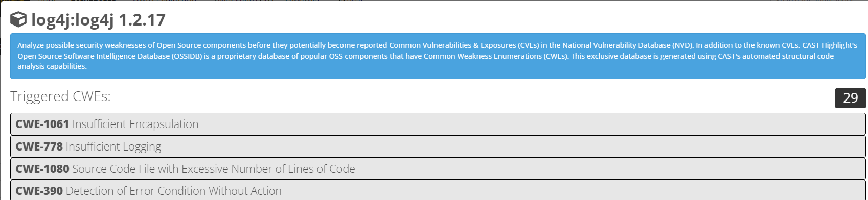Expand the CWE-390 Detection of Error Condition row
The image size is (868, 200).
coord(438,190)
